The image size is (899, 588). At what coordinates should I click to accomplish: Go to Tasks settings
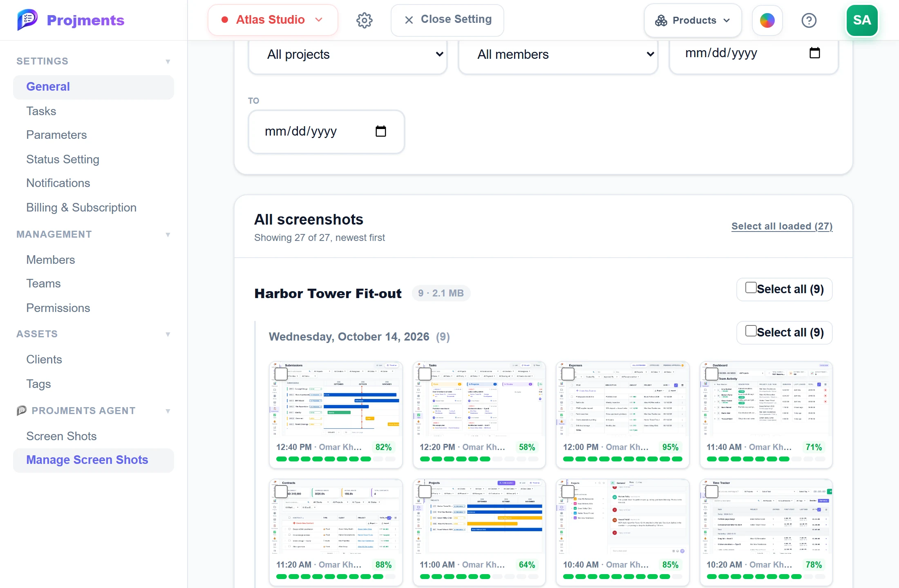(x=41, y=111)
